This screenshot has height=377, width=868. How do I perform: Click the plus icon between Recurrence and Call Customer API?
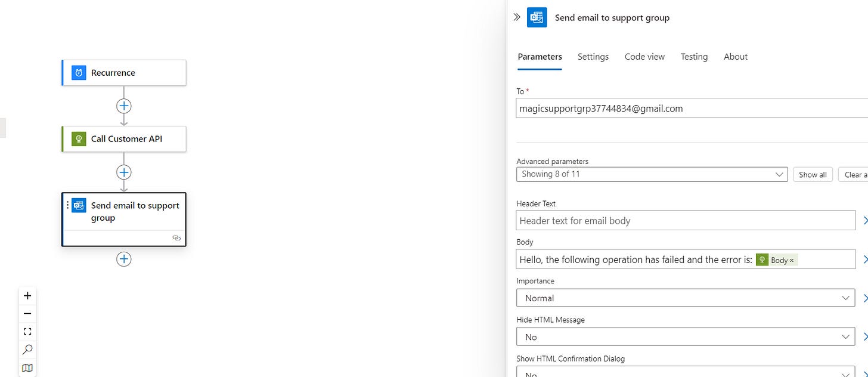(x=123, y=106)
